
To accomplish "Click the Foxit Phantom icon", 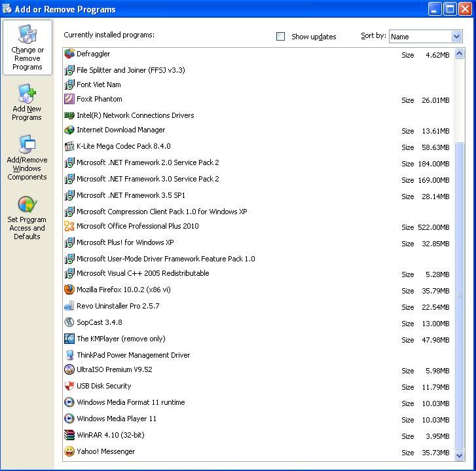I will 69,99.
